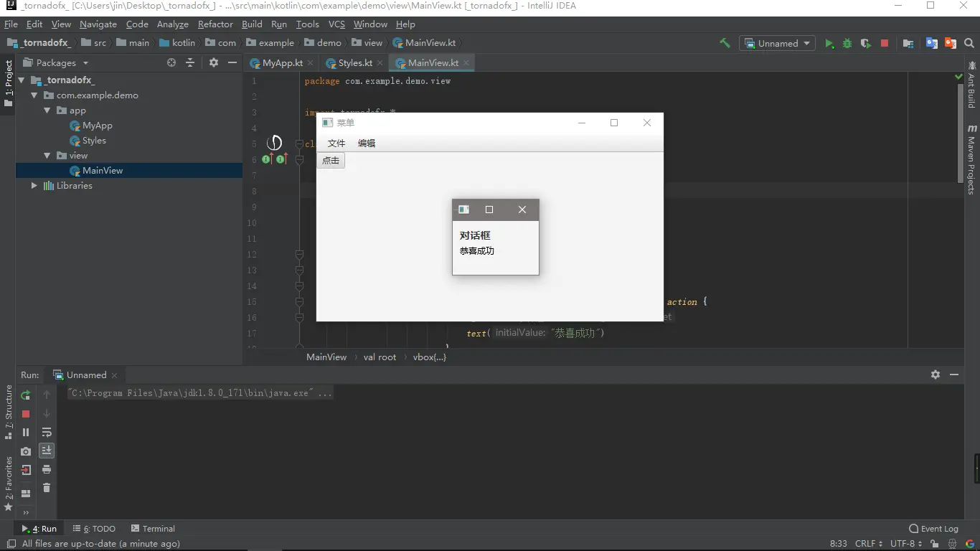Open the VCS menu
Viewport: 980px width, 551px height.
(x=336, y=24)
